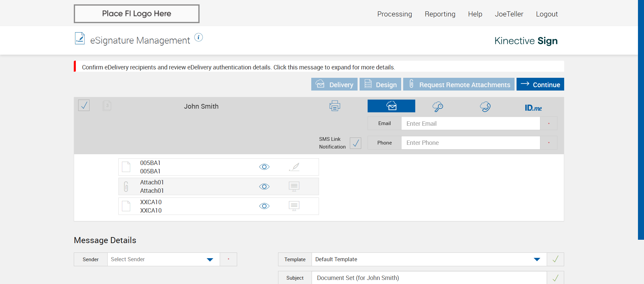Click Request Remote Attachments button
The height and width of the screenshot is (284, 644).
click(x=459, y=84)
